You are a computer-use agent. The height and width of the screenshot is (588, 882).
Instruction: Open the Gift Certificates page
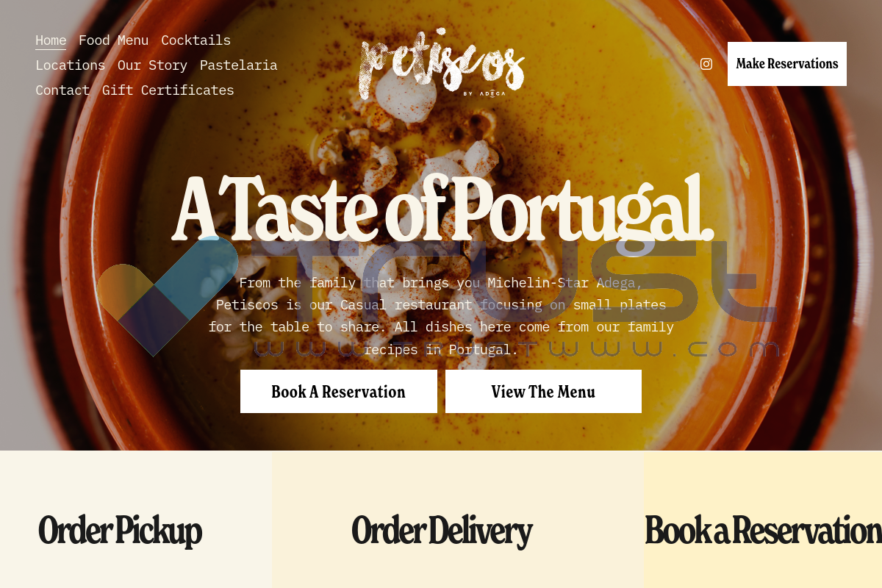(x=168, y=90)
